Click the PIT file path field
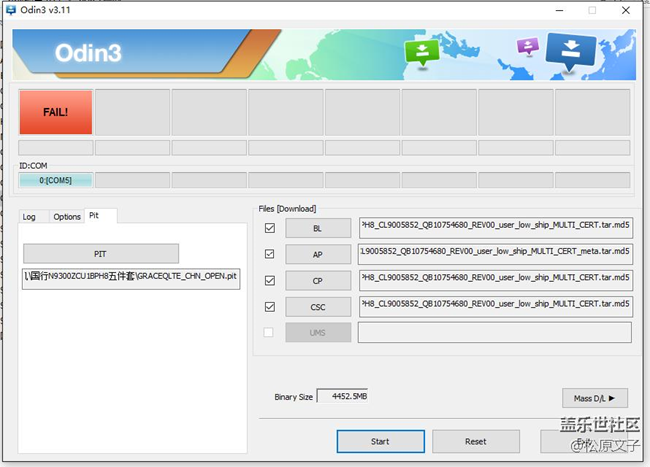The image size is (650, 467). coord(130,277)
